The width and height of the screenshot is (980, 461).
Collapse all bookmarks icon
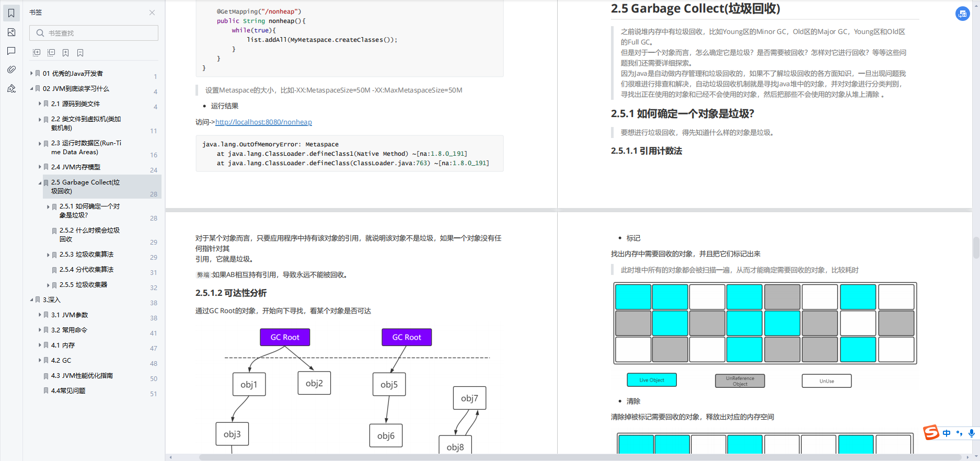tap(51, 53)
